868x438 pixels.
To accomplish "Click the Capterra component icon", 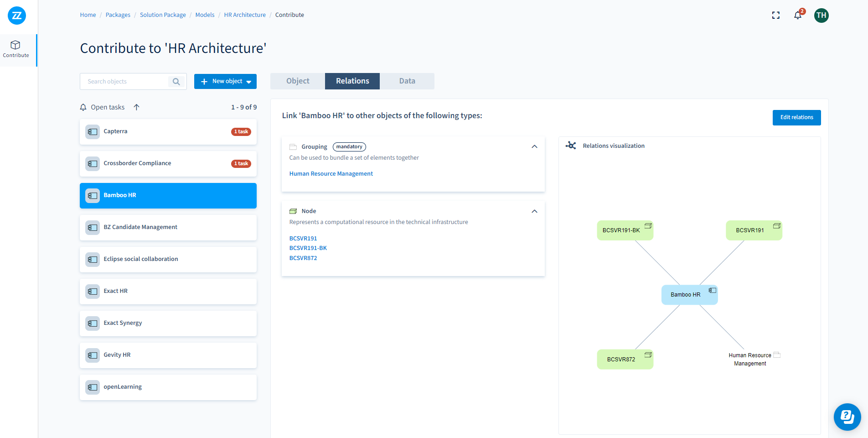I will [x=93, y=132].
